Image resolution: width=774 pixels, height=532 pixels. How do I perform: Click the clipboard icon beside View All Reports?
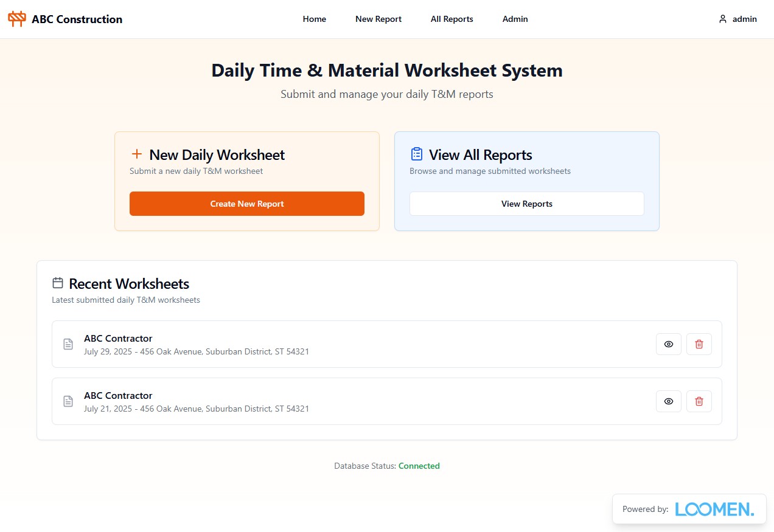pos(417,154)
